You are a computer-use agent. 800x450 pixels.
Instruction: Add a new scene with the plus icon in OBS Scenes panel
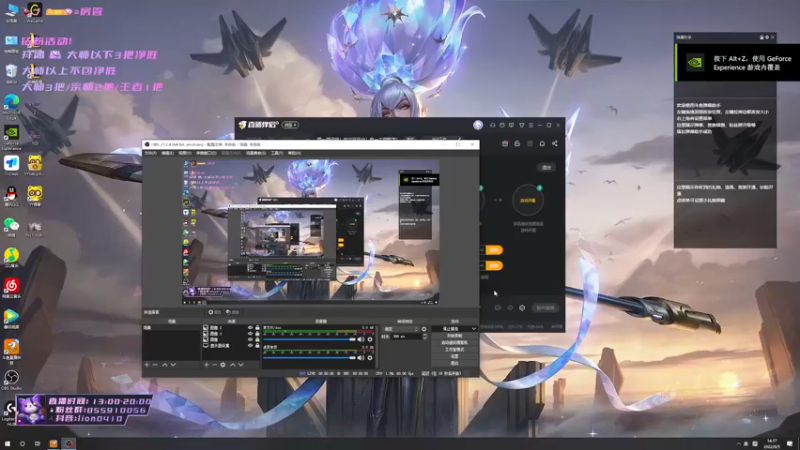click(x=147, y=365)
